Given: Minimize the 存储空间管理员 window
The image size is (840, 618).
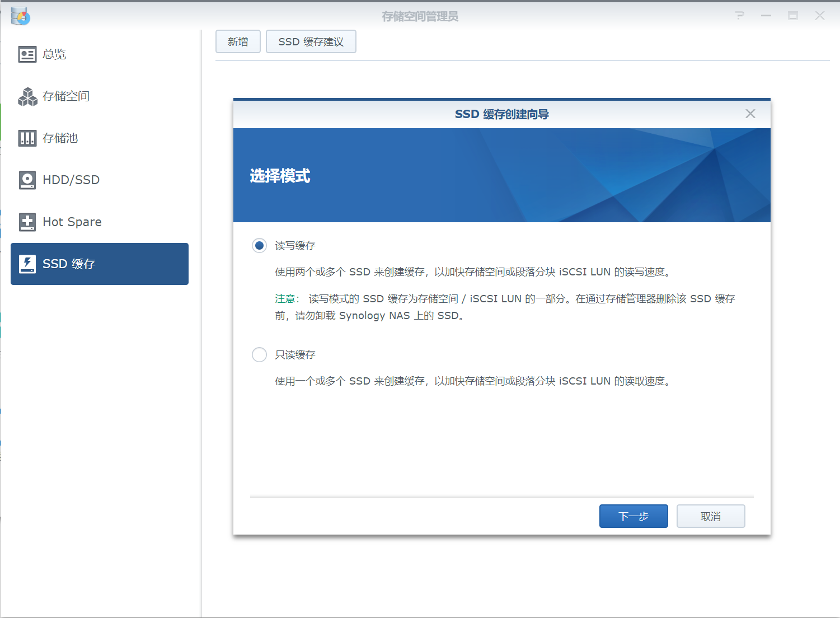Looking at the screenshot, I should [x=766, y=16].
